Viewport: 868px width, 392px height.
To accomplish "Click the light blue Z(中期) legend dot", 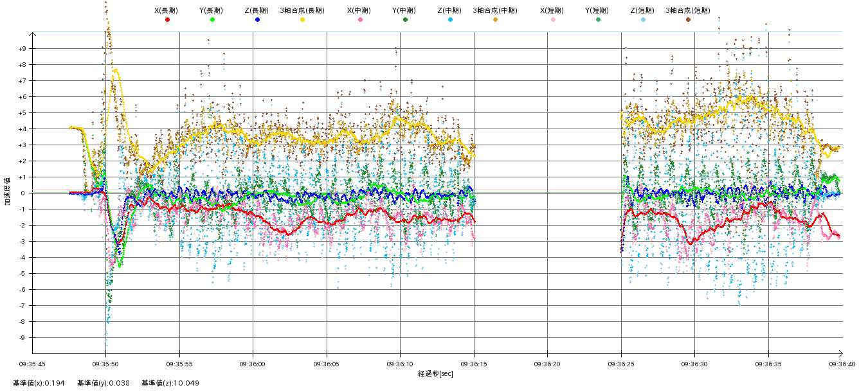I will (x=450, y=20).
